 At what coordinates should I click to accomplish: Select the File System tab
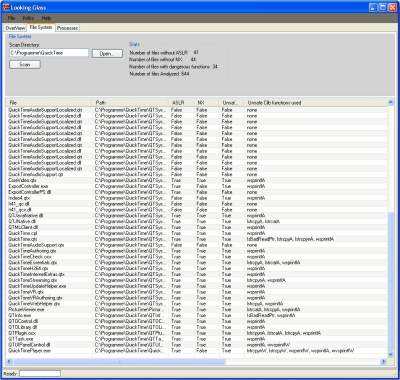click(x=41, y=27)
